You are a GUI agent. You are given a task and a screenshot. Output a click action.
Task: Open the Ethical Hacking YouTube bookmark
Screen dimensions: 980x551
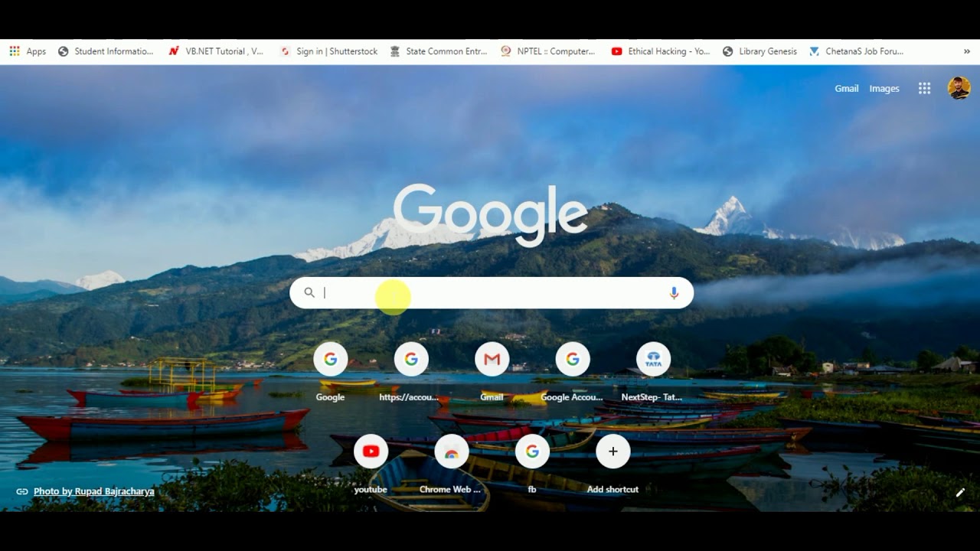(661, 51)
